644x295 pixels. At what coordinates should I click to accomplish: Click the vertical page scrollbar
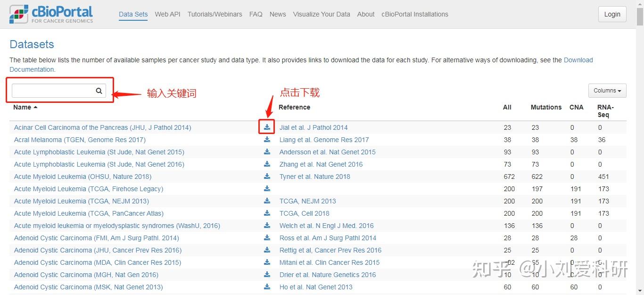tap(641, 142)
